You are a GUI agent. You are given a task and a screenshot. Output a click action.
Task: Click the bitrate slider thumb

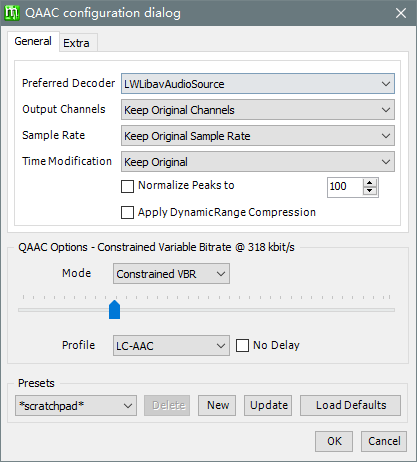[114, 310]
